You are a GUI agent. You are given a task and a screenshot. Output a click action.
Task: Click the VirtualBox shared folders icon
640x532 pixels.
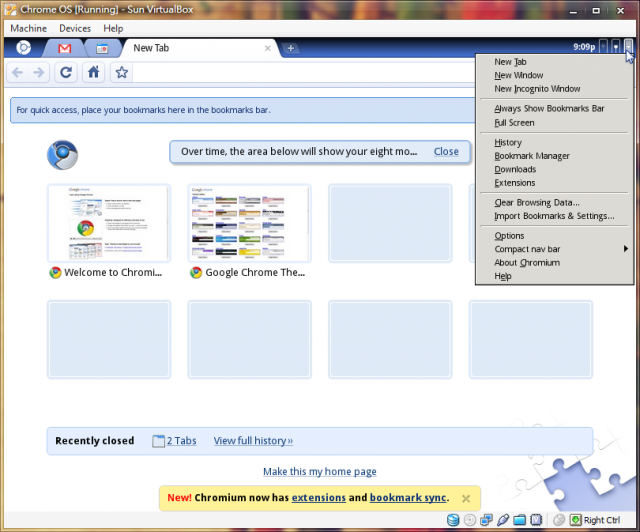(520, 520)
